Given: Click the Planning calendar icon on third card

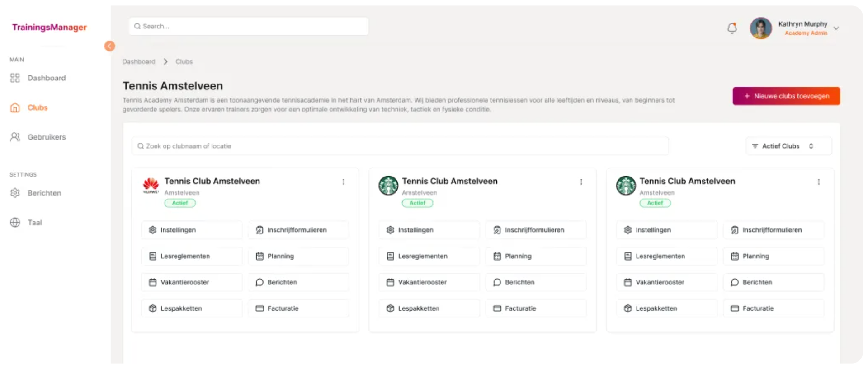Looking at the screenshot, I should tap(735, 256).
